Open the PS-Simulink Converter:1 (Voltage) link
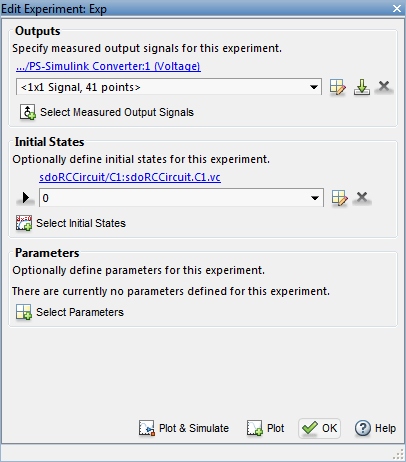 [x=108, y=66]
